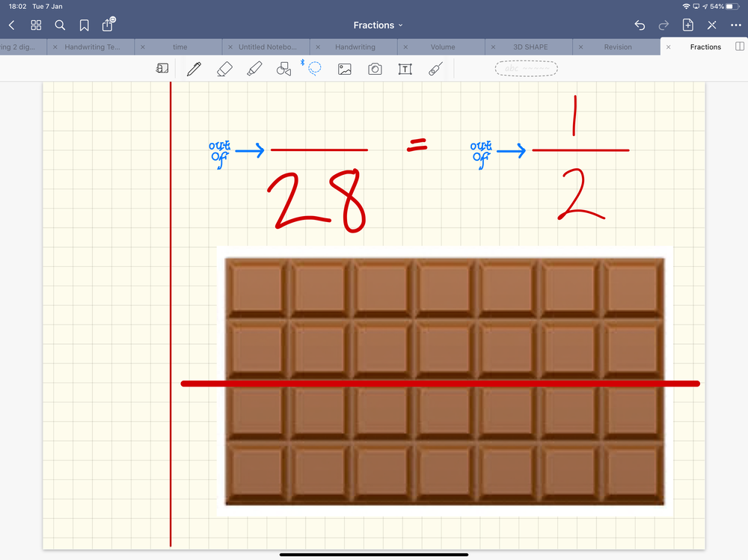Open the camera tool
The image size is (748, 560).
coord(375,70)
